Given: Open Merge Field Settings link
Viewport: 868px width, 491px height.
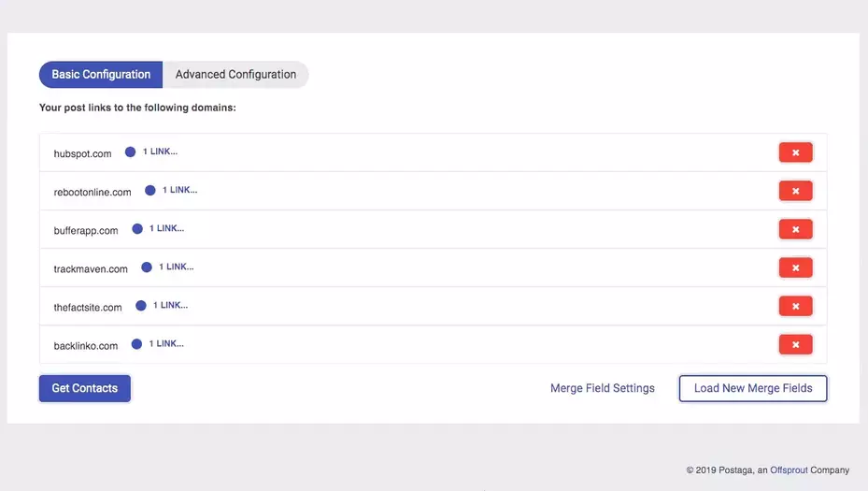Looking at the screenshot, I should point(603,388).
